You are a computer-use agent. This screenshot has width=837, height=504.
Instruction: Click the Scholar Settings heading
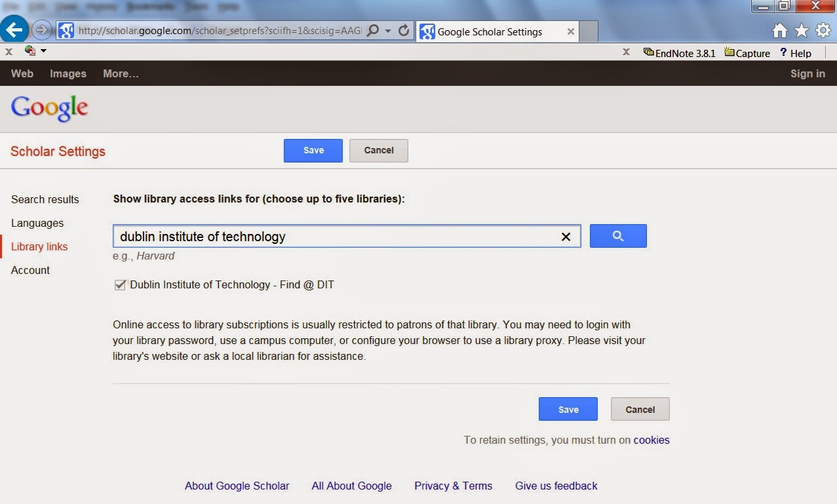coord(58,151)
